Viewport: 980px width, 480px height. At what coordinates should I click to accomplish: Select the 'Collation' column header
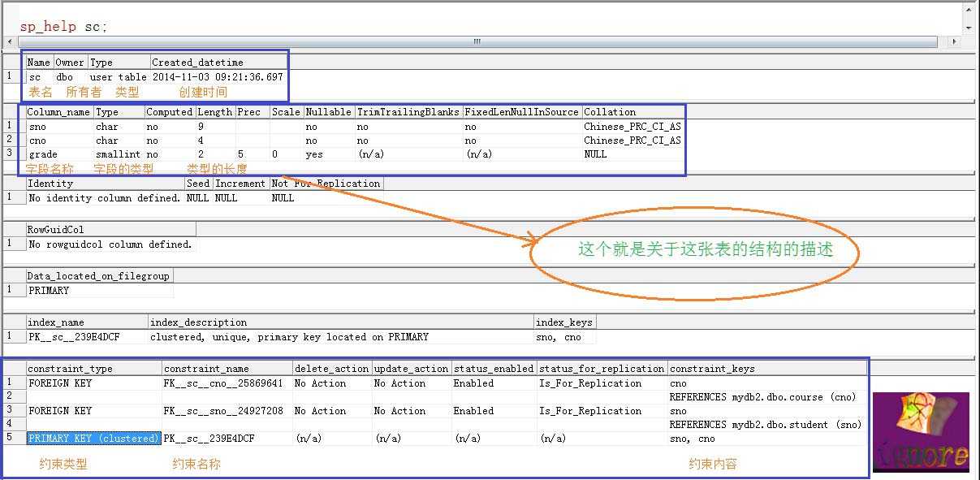coord(633,112)
